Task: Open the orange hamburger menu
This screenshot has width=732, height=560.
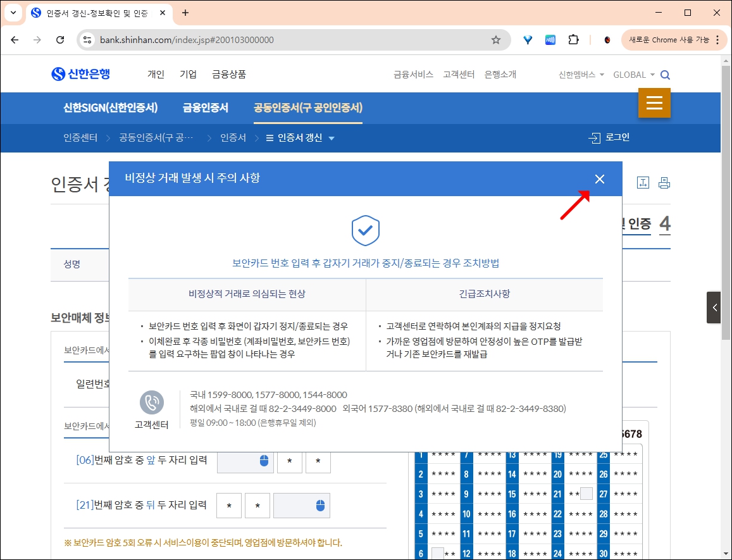Action: point(654,103)
